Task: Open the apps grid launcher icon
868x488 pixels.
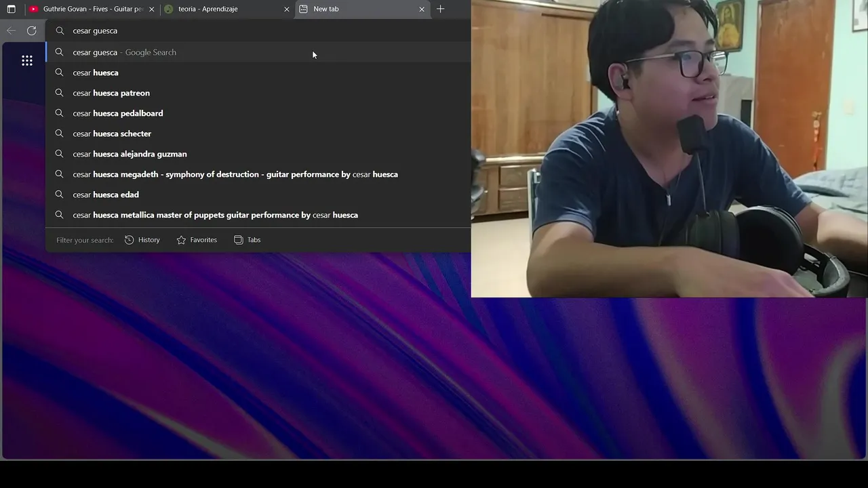Action: [27, 61]
